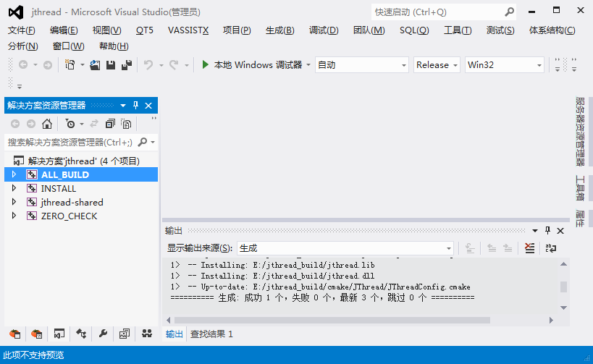The image size is (593, 364).
Task: Click the Undo toolbar icon
Action: click(148, 65)
